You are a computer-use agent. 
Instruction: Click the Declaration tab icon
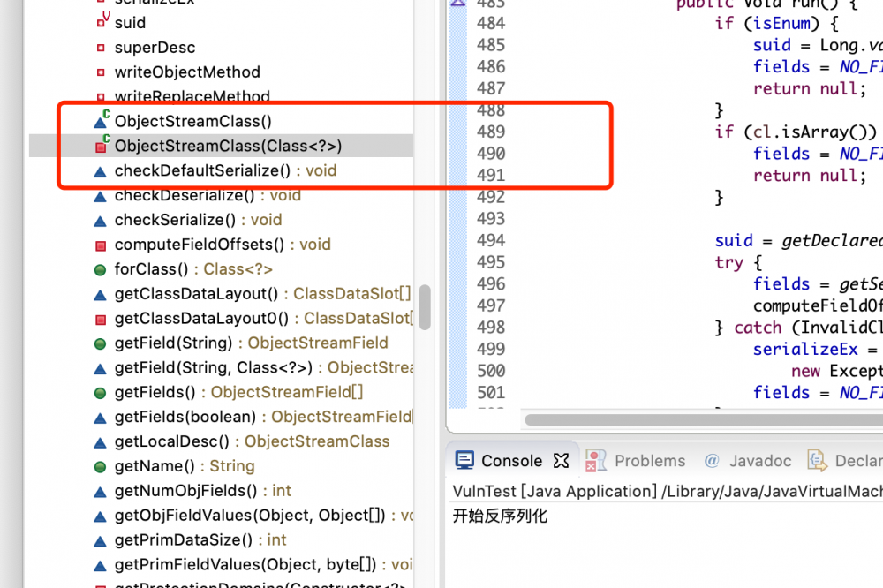817,460
